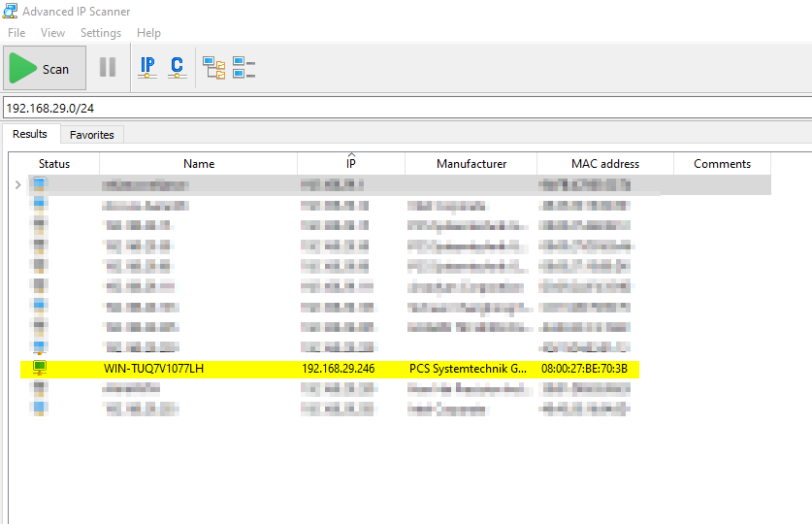Sort by the Comments column header
This screenshot has height=524, width=812.
coord(722,164)
